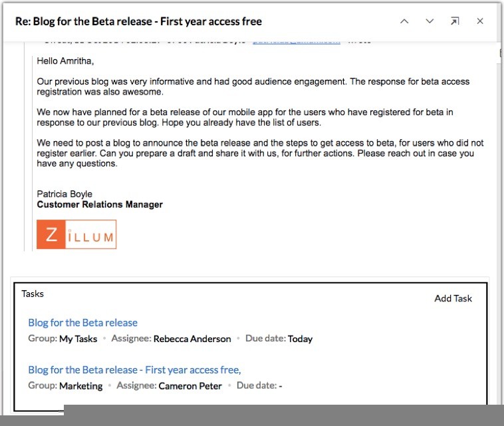Open 'Blog for the Beta release - First year access free' task
The image size is (504, 426).
pyautogui.click(x=134, y=369)
